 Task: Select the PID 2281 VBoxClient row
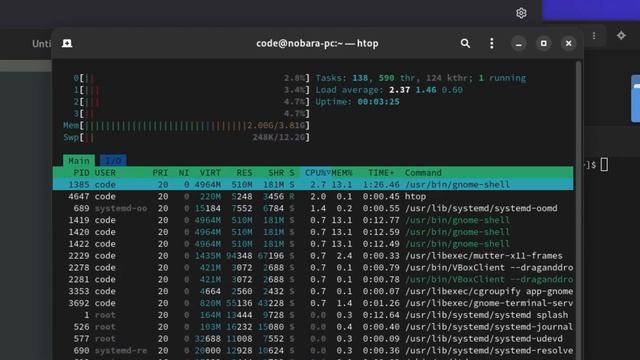[x=313, y=279]
